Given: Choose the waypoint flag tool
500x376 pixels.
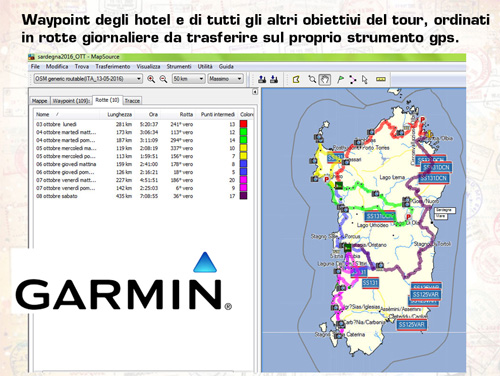Looking at the screenshot, I should [340, 79].
